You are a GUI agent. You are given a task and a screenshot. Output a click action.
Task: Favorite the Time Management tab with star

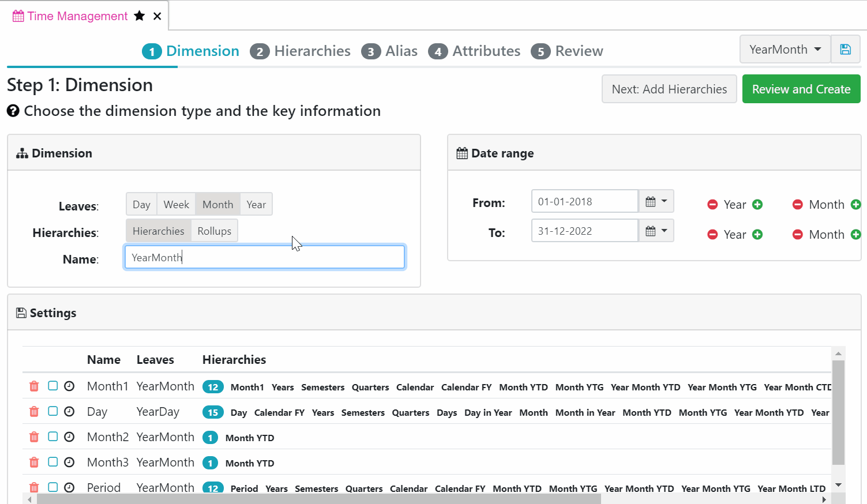140,16
